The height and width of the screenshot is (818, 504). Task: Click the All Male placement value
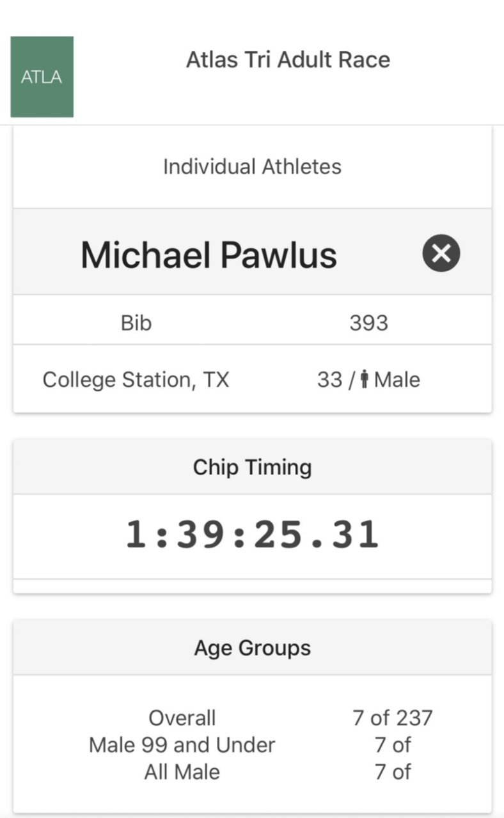(393, 771)
